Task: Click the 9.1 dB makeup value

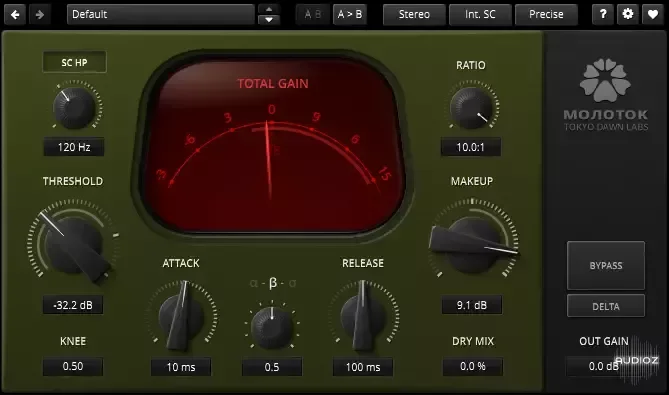Action: click(472, 305)
